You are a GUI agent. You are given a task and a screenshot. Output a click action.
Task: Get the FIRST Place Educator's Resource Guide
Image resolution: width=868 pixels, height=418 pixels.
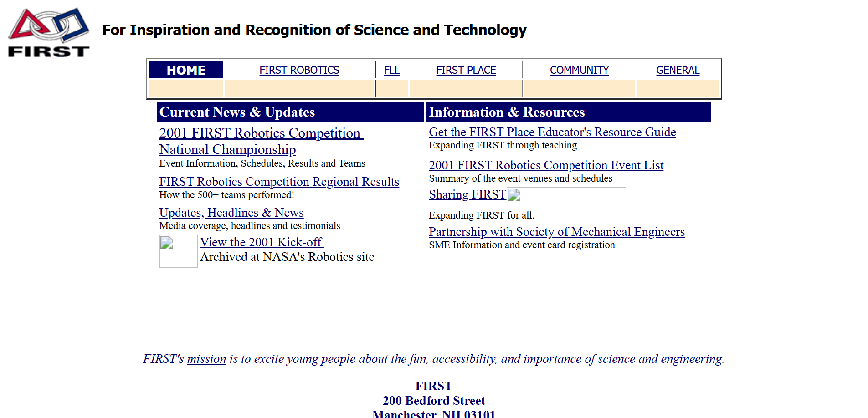(x=552, y=132)
